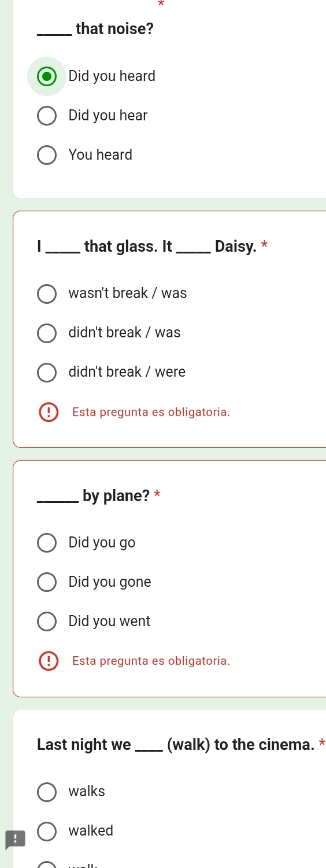The width and height of the screenshot is (326, 868).
Task: Click 'Esta pregunta es obligatoria' under glass question
Action: coord(151,413)
